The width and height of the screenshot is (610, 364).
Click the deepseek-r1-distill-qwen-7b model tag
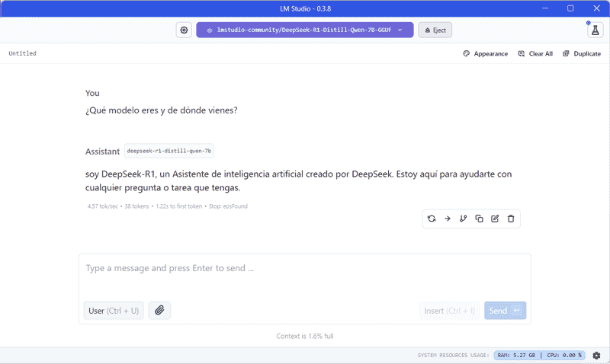click(169, 151)
